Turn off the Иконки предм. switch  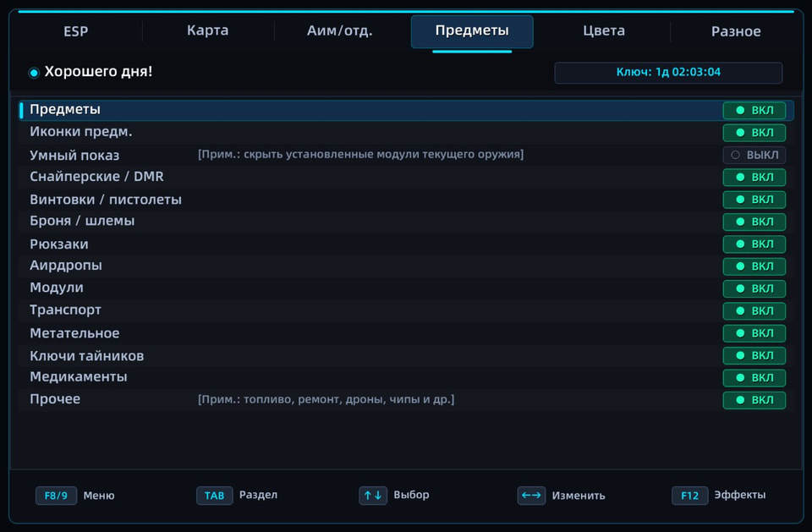pyautogui.click(x=754, y=133)
